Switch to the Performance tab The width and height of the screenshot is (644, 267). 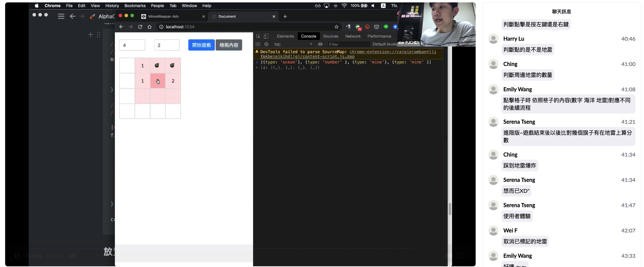pos(379,36)
